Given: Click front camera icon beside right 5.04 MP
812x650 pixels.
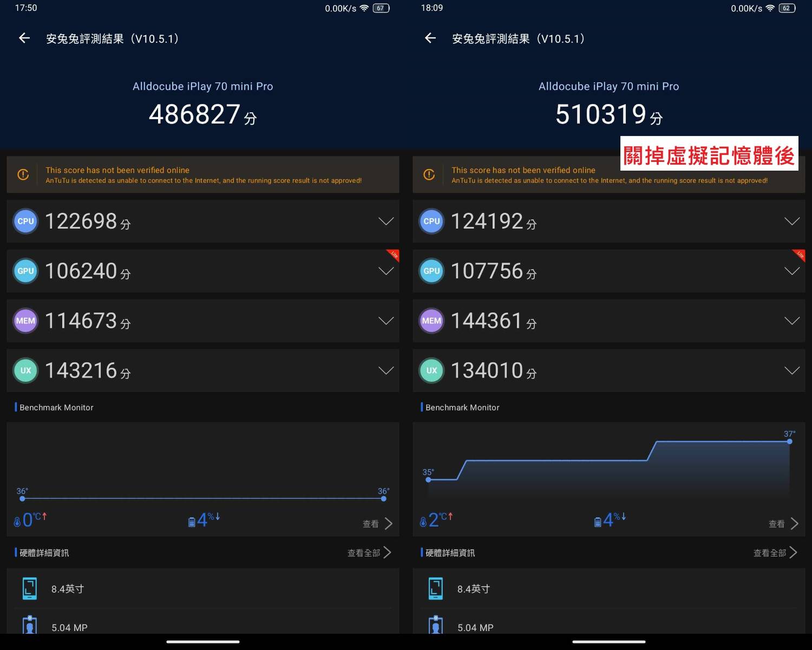Looking at the screenshot, I should click(x=436, y=625).
